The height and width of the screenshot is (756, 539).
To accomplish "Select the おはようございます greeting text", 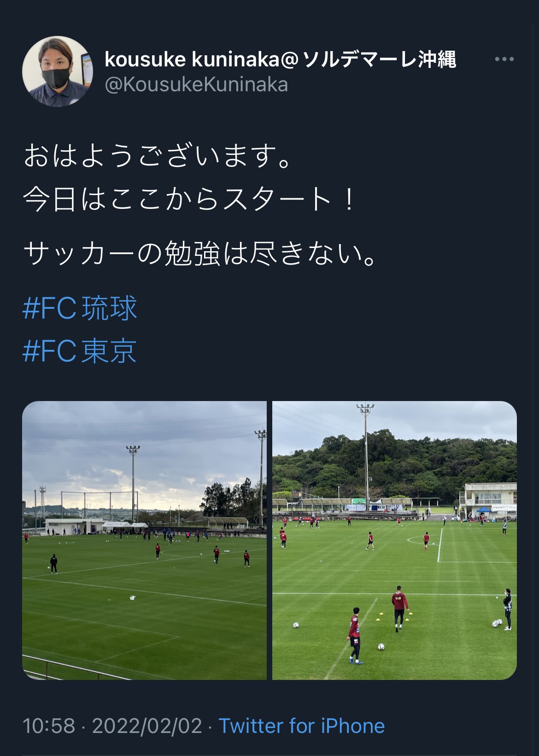I will pos(158,156).
